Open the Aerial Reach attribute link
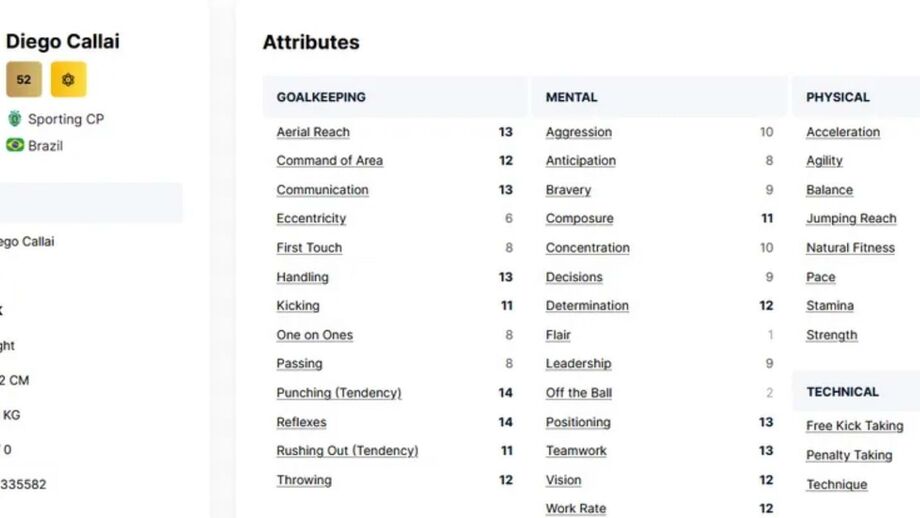This screenshot has width=920, height=518. coord(313,132)
